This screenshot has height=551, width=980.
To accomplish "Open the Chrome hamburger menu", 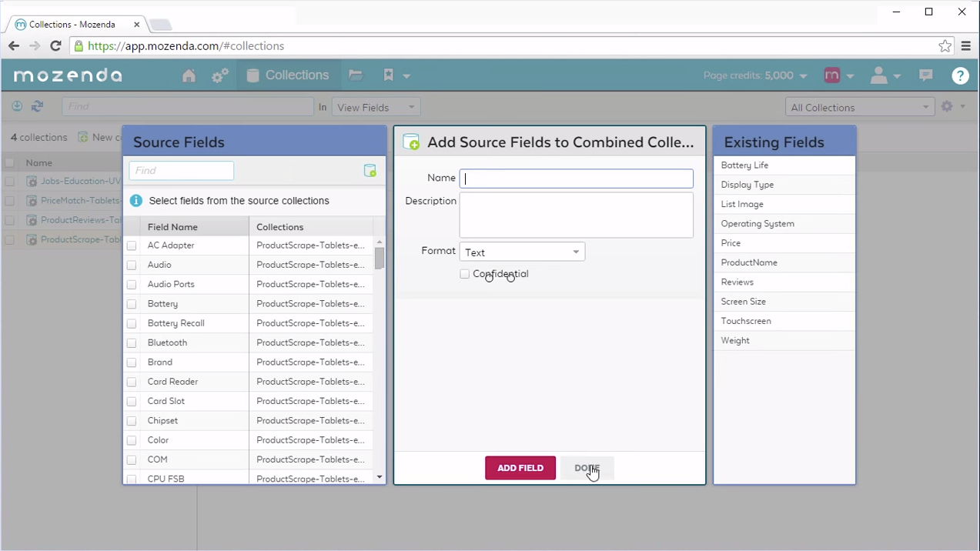I will click(966, 46).
